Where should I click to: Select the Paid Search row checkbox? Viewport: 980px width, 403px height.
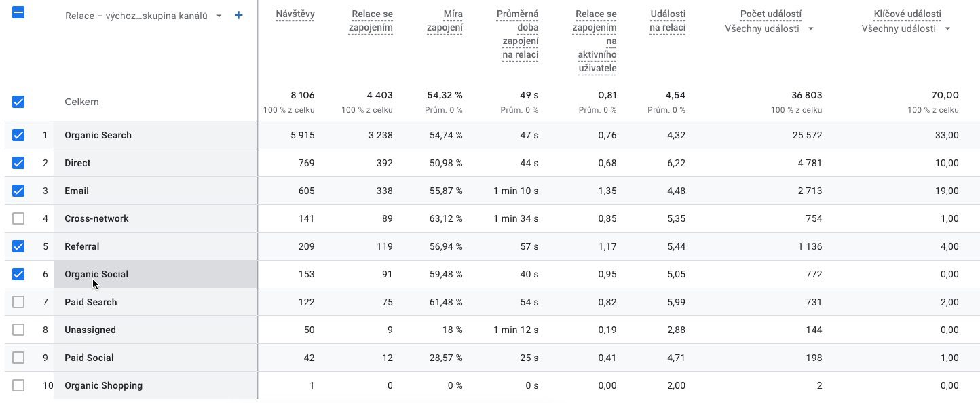[x=18, y=302]
